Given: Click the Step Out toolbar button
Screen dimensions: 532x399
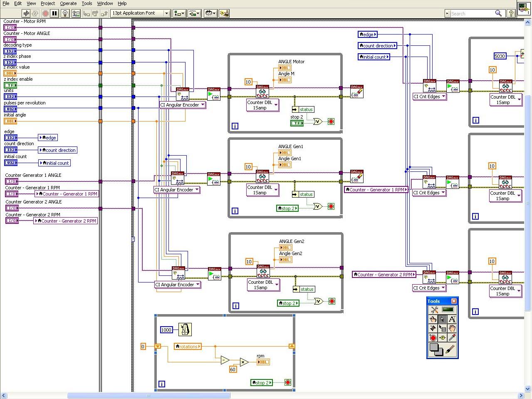Looking at the screenshot, I should [x=104, y=13].
